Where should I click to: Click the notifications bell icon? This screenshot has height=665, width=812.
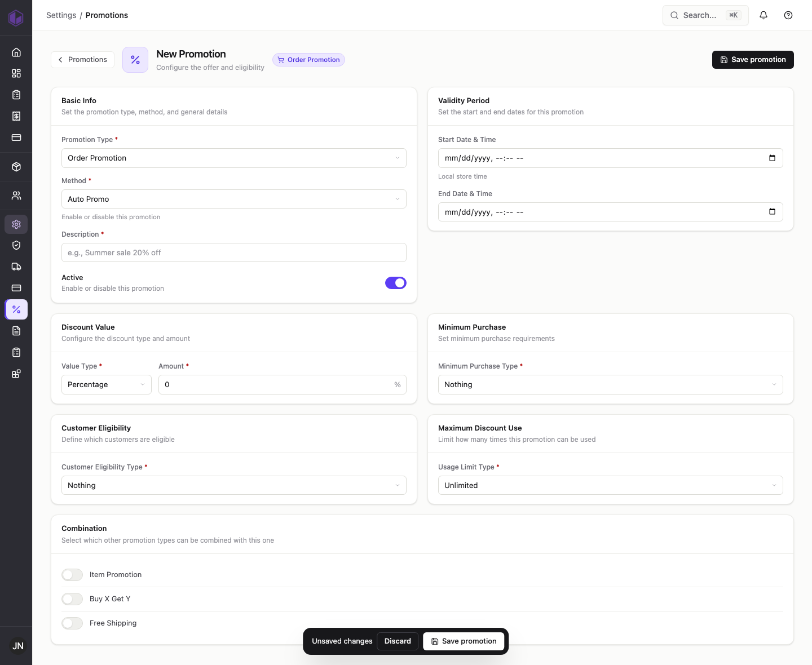764,15
